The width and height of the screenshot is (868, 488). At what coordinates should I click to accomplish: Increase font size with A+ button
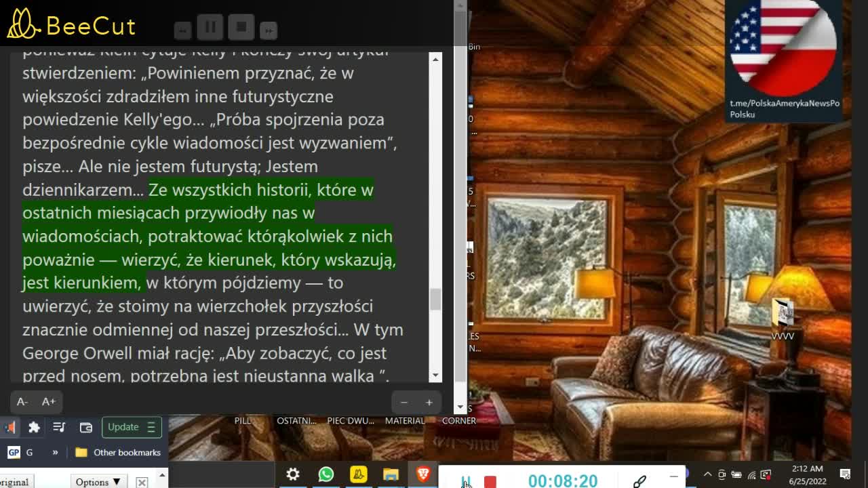tap(49, 402)
